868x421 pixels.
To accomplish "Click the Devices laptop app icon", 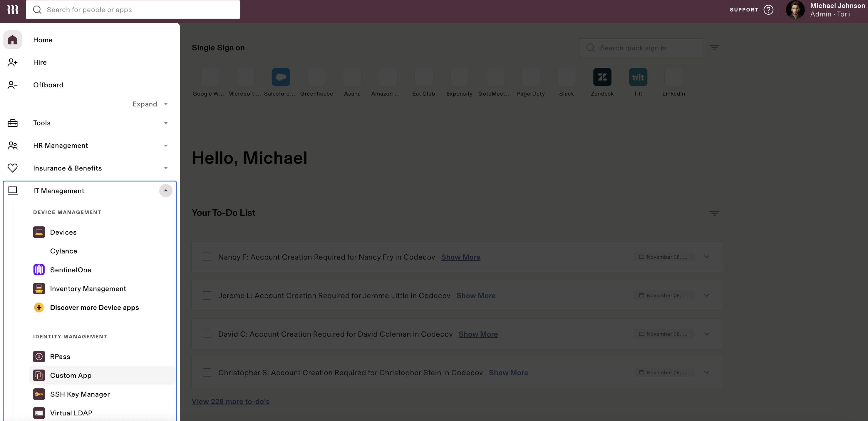I will coord(39,232).
